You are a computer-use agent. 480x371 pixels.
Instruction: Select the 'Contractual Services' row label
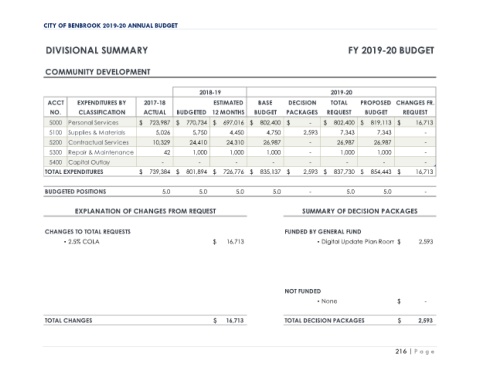pyautogui.click(x=98, y=142)
